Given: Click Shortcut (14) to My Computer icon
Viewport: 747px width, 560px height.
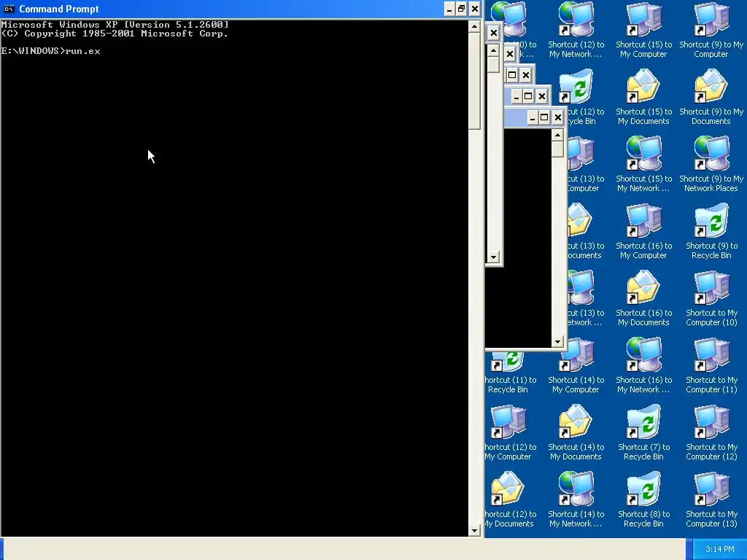Looking at the screenshot, I should click(x=576, y=366).
